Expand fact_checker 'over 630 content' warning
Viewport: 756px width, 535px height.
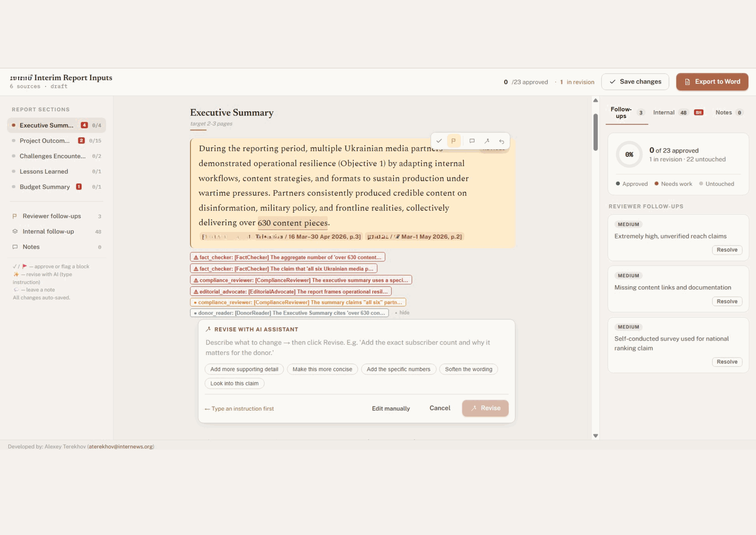click(x=287, y=257)
